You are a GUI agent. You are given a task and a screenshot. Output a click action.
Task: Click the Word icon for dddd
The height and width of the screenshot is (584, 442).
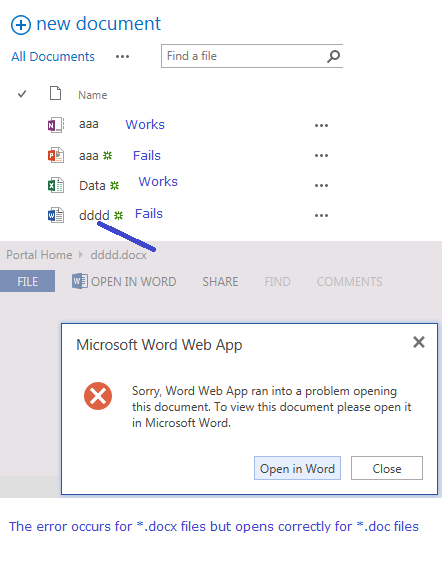(x=56, y=215)
